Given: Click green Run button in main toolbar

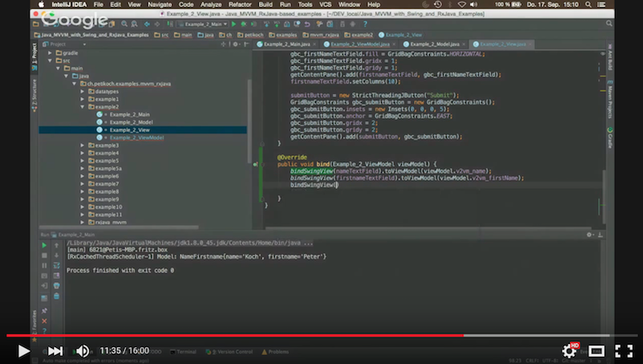Looking at the screenshot, I should (x=234, y=24).
